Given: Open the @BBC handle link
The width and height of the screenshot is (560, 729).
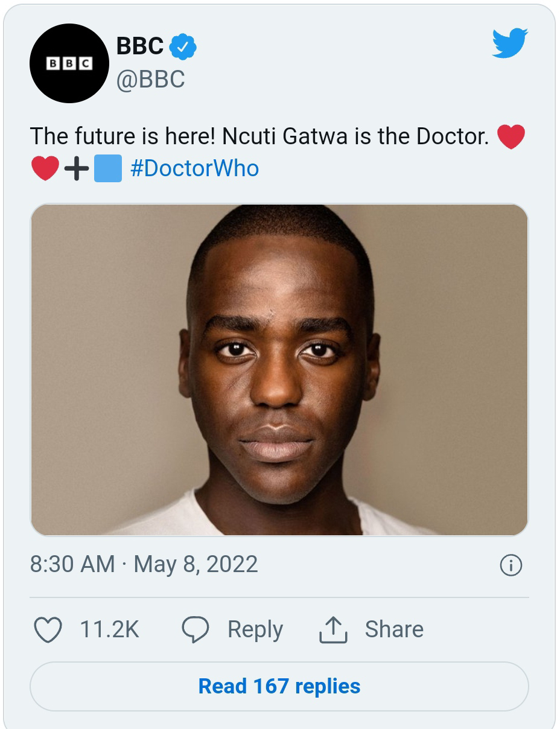Looking at the screenshot, I should 150,80.
